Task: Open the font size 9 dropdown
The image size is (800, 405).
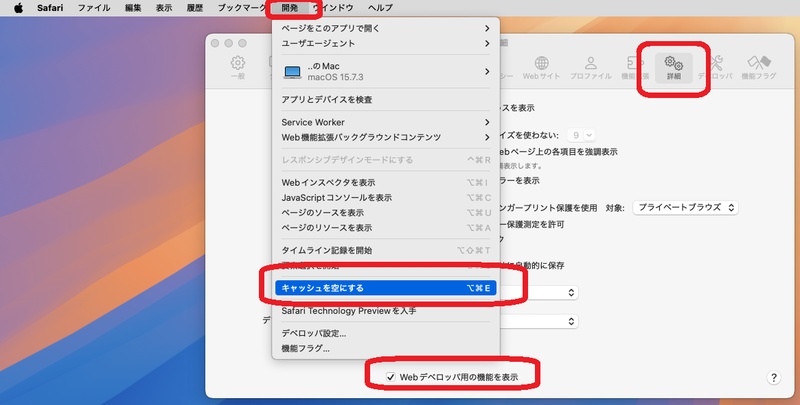Action: coord(581,135)
